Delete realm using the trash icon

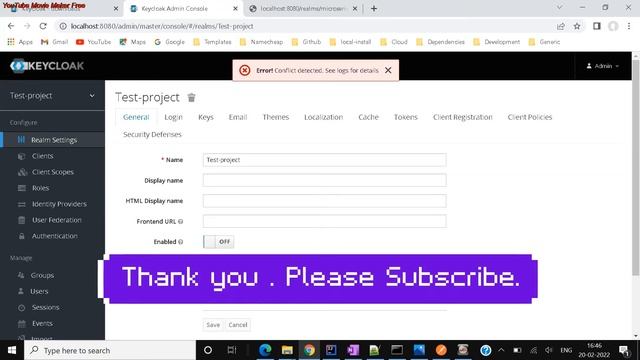(x=191, y=98)
